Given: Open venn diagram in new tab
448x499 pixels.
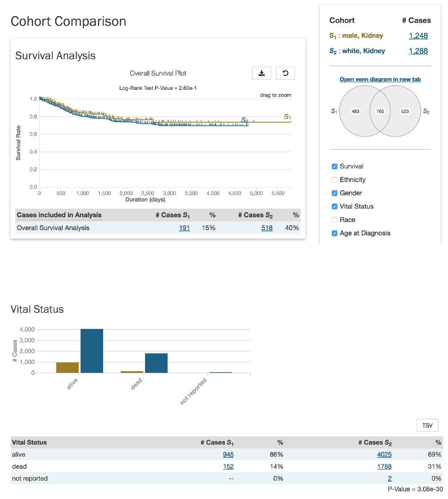Looking at the screenshot, I should click(380, 79).
